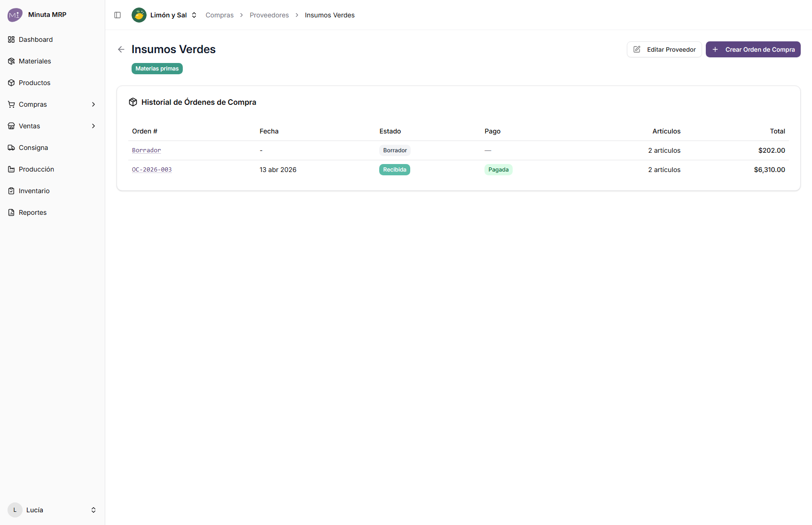The width and height of the screenshot is (812, 525).
Task: Click the Pagada payment badge
Action: pyautogui.click(x=499, y=170)
